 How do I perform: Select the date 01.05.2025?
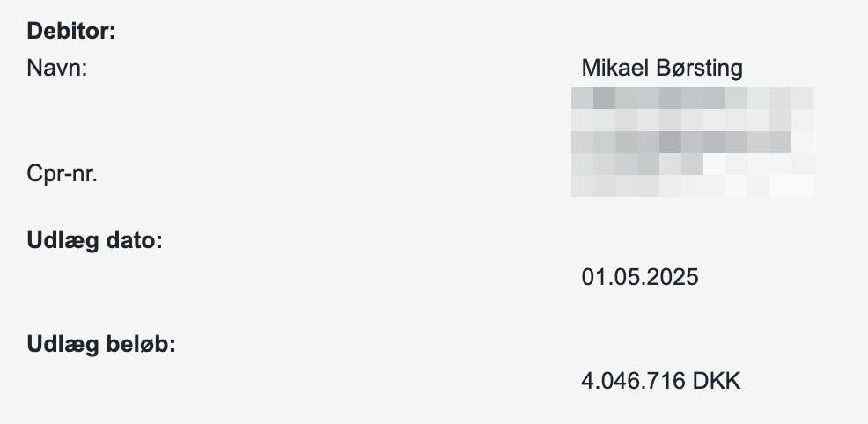tap(640, 278)
